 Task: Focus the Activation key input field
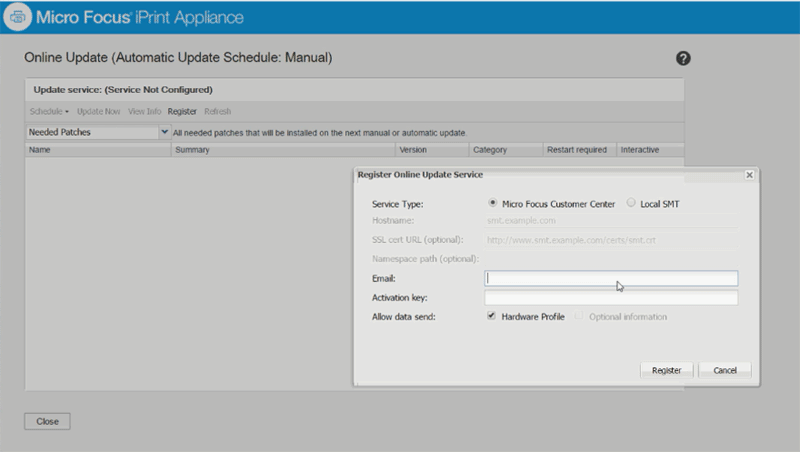(x=611, y=297)
